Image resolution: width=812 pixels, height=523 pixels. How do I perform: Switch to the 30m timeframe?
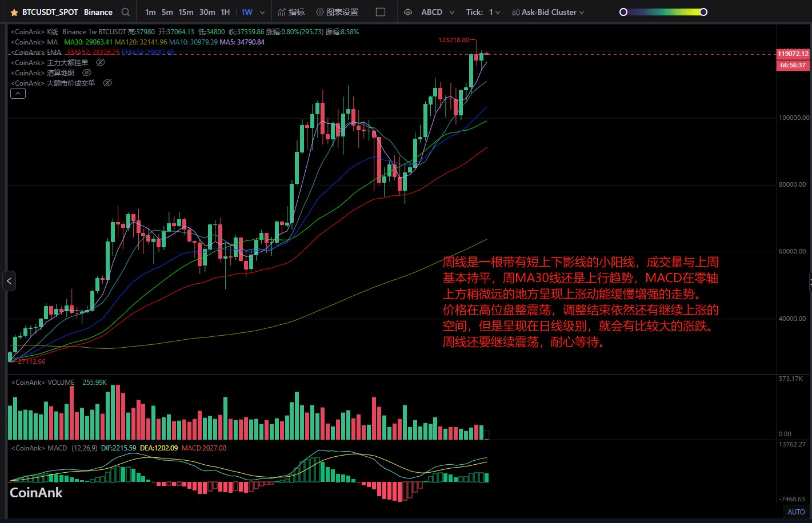click(207, 12)
